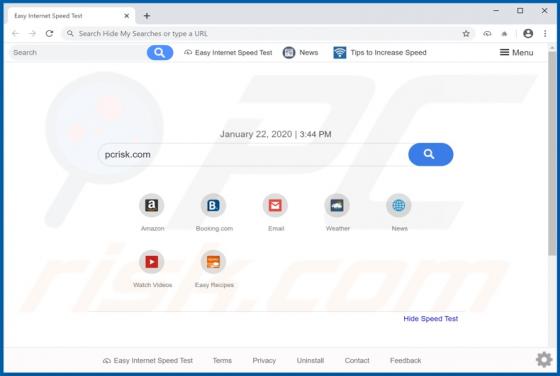The image size is (560, 376).
Task: Click the speed test extension icon
Action: (x=487, y=34)
